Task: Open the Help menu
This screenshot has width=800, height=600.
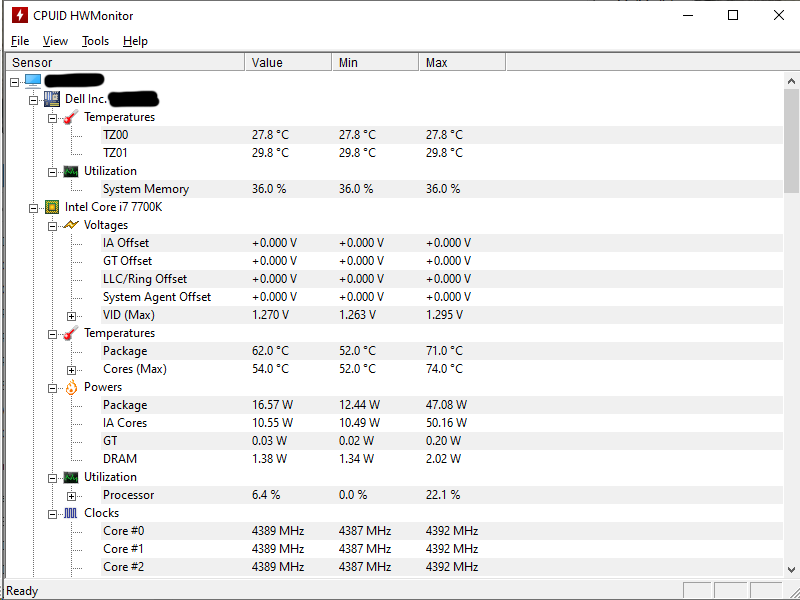Action: [x=135, y=41]
